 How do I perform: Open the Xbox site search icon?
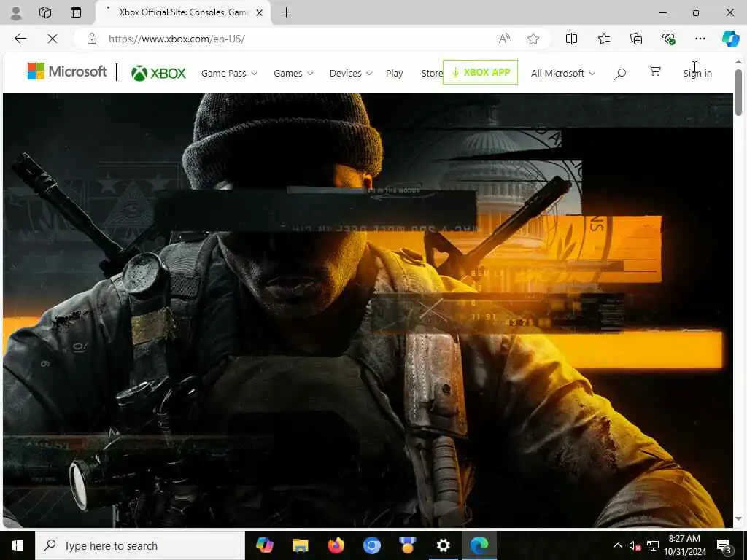[x=619, y=74]
